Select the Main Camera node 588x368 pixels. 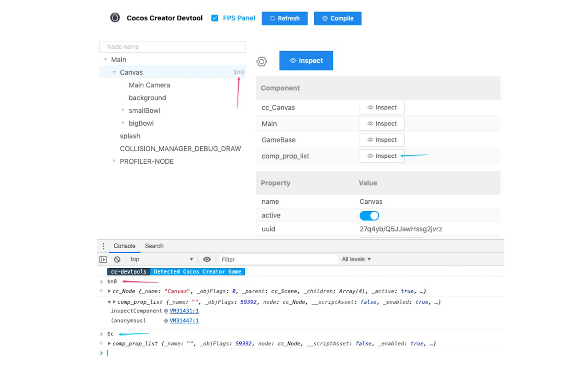pos(149,85)
